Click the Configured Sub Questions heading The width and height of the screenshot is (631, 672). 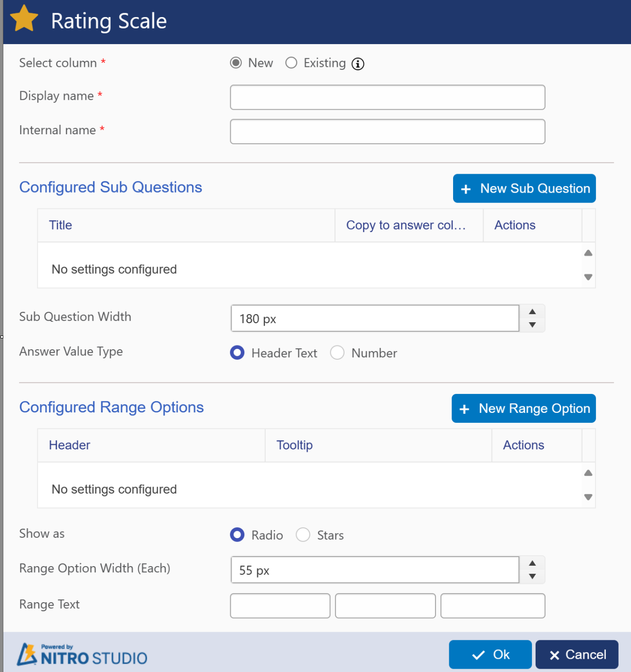111,187
